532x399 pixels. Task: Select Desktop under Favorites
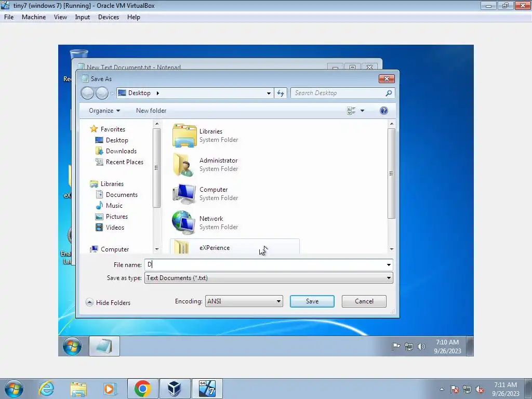(117, 140)
